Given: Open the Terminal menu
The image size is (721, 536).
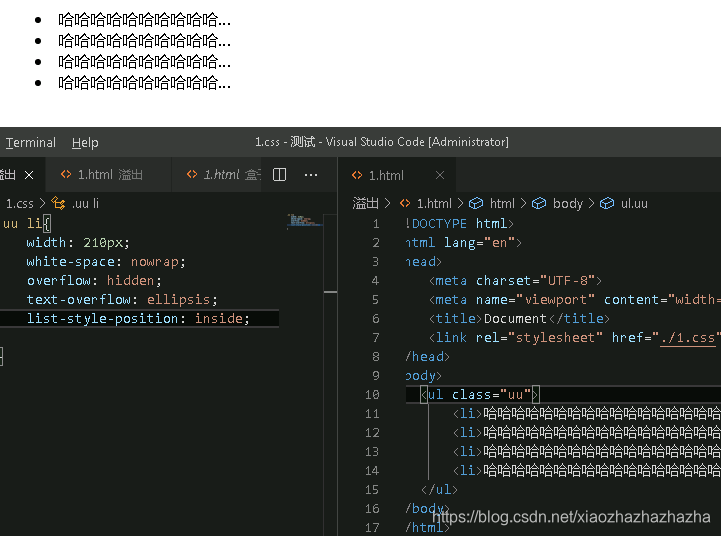Looking at the screenshot, I should pyautogui.click(x=30, y=143).
